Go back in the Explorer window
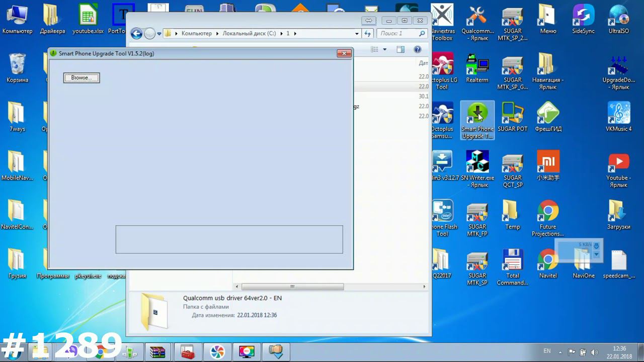The height and width of the screenshot is (362, 644). coord(136,34)
